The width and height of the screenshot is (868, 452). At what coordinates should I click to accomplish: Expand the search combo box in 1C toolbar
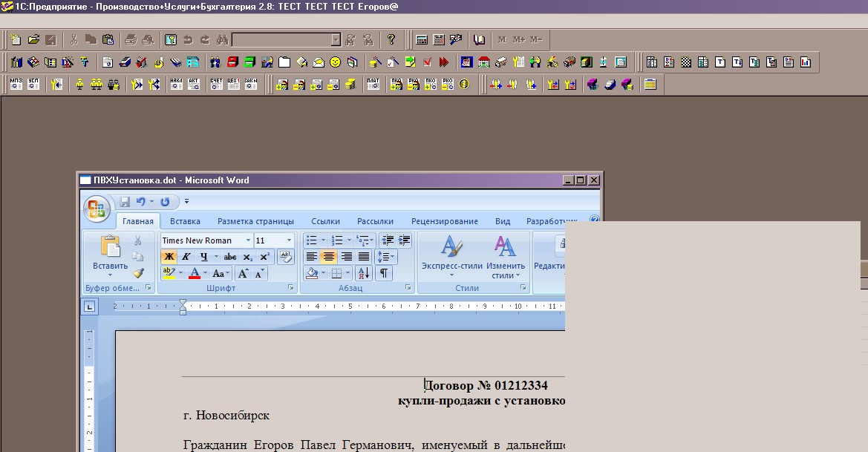(336, 40)
